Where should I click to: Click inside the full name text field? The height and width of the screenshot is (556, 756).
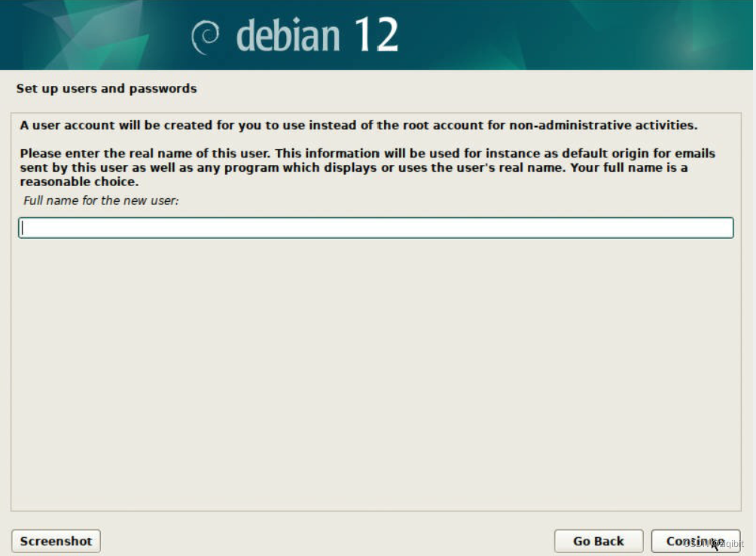376,228
